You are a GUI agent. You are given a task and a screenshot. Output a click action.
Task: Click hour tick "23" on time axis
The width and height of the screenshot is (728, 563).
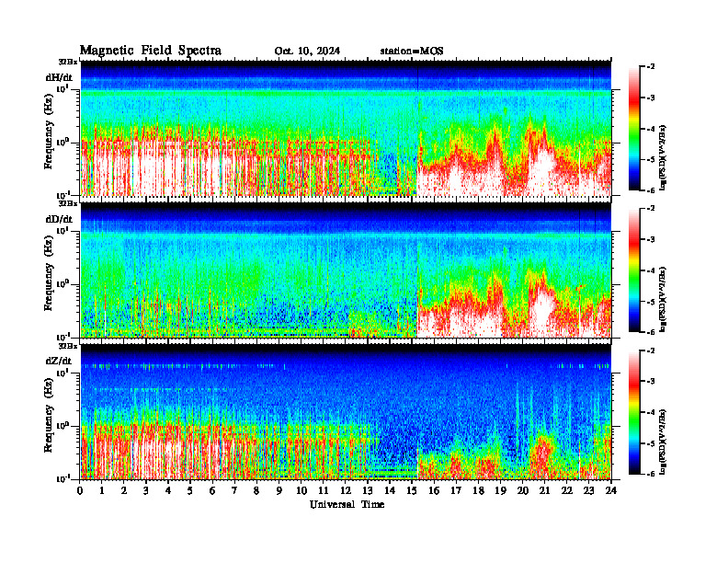tap(588, 491)
